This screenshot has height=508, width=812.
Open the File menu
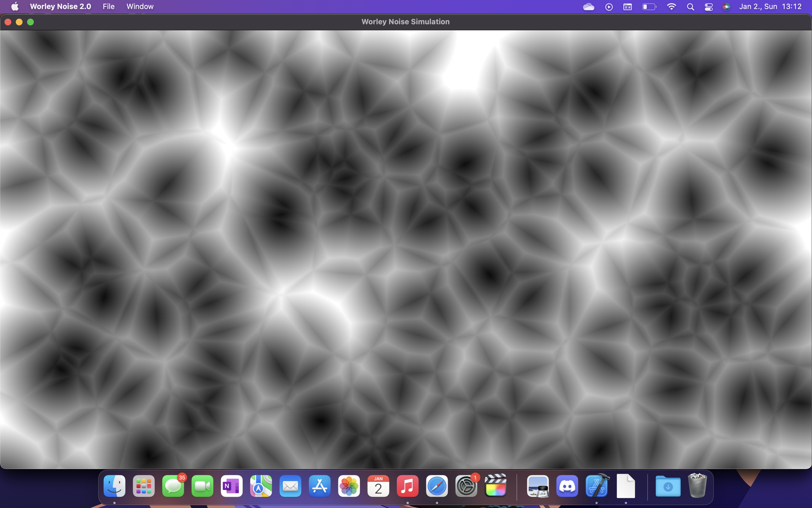tap(108, 7)
